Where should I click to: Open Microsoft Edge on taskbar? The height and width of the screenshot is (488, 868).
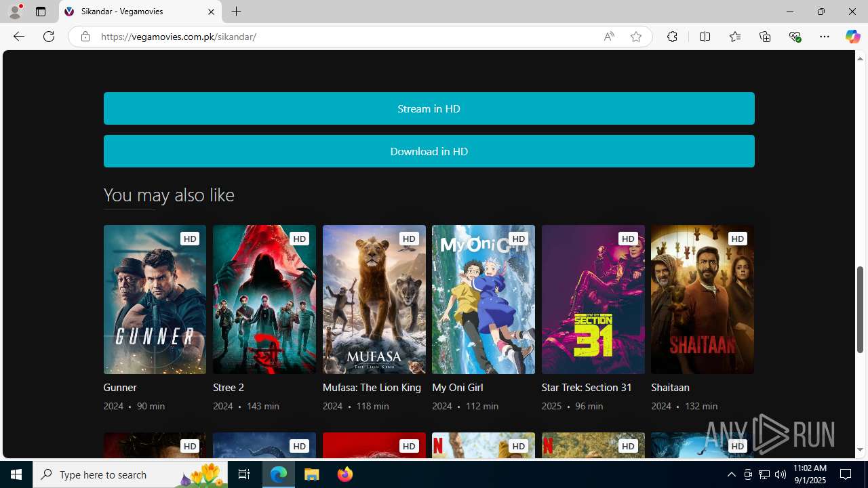[x=279, y=474]
